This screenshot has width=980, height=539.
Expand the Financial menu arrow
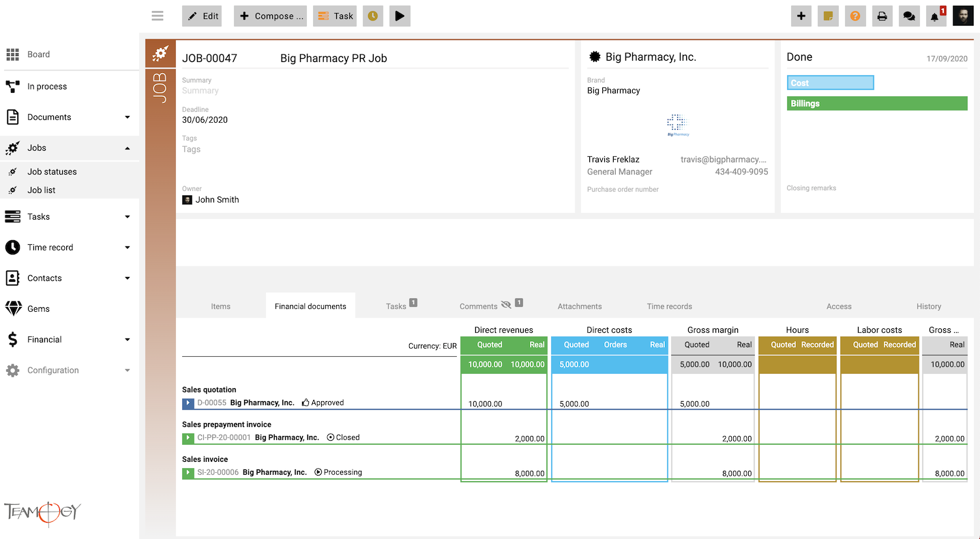click(128, 340)
